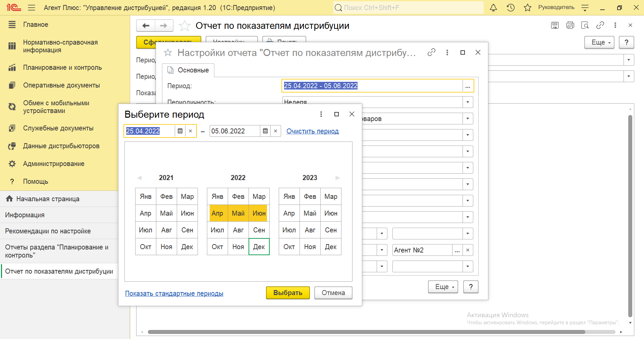Save report with the diskette icon
Image resolution: width=644 pixels, height=339 pixels.
pyautogui.click(x=555, y=25)
